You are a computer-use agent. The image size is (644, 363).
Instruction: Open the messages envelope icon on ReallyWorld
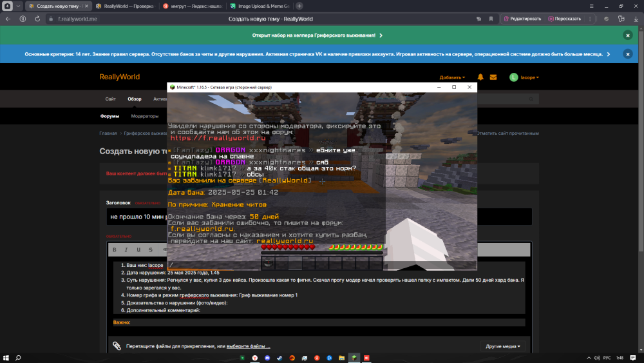[493, 77]
